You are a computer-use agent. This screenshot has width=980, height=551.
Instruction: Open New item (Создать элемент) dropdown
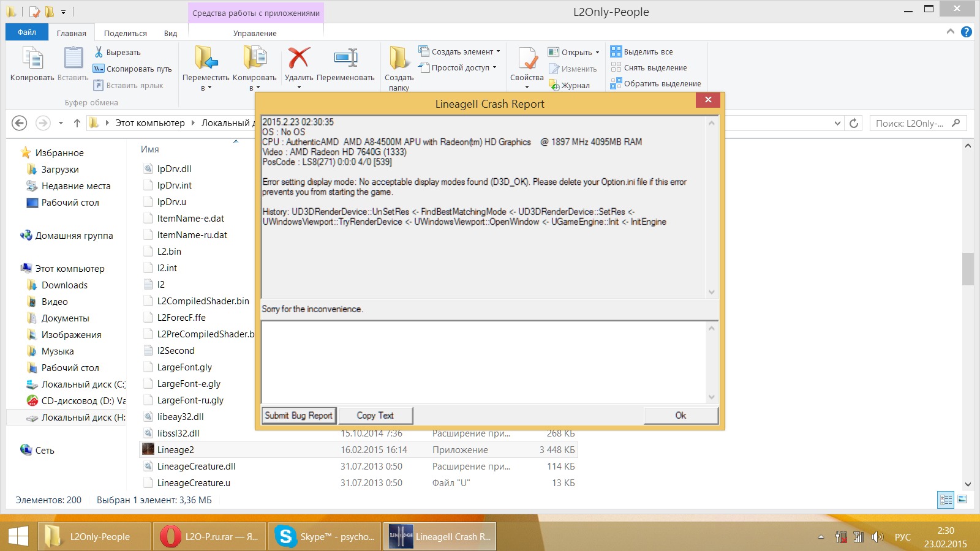(x=459, y=51)
